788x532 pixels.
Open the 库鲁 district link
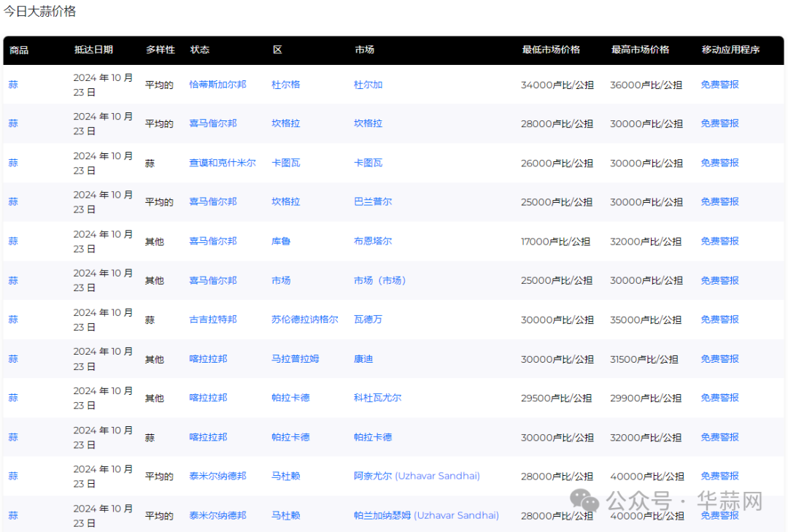point(281,241)
